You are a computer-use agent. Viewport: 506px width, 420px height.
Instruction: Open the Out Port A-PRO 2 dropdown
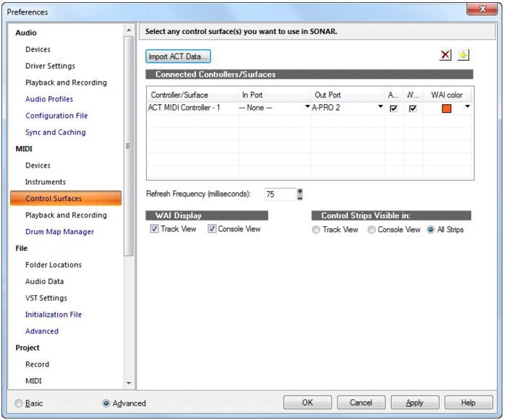[380, 108]
